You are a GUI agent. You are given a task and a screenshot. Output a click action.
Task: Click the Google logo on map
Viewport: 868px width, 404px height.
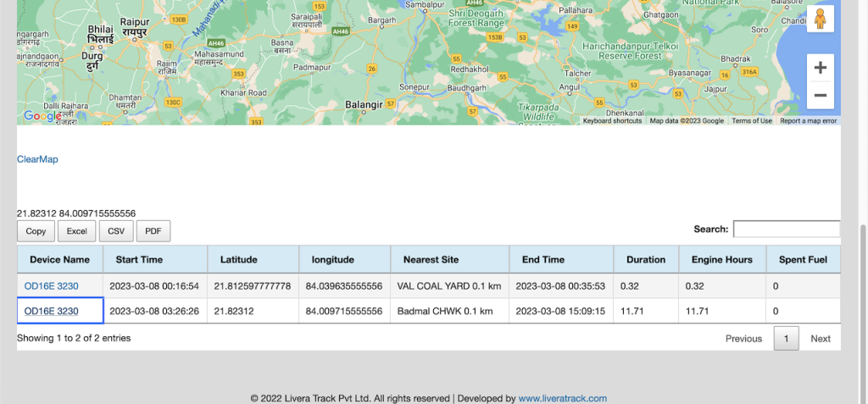(42, 116)
